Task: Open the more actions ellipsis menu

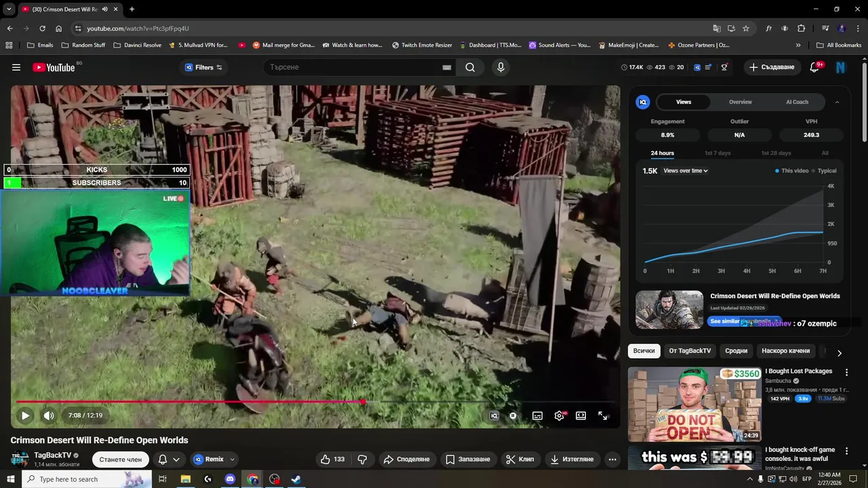Action: click(612, 460)
